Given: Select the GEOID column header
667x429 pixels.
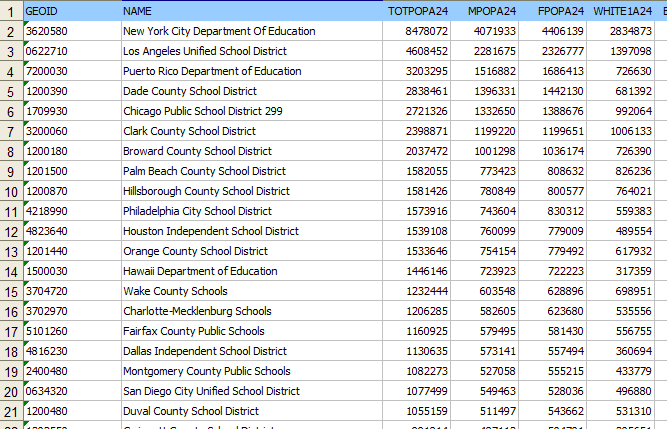Looking at the screenshot, I should click(70, 11).
